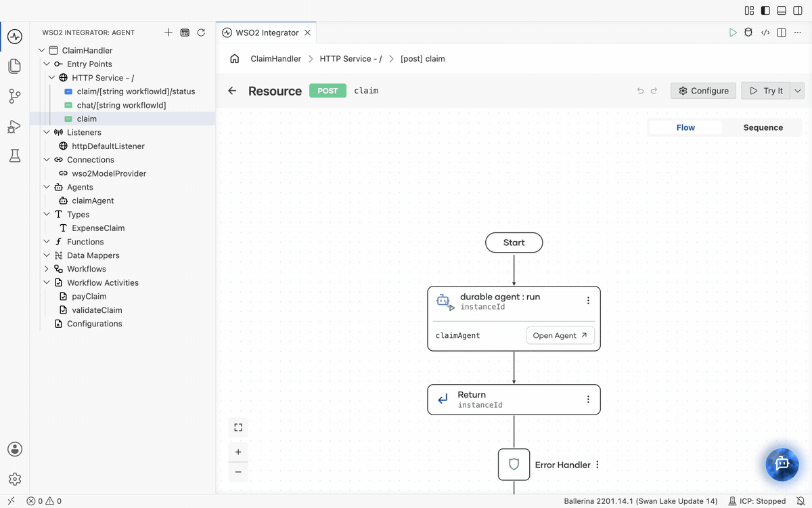Expand the Data Mappers section

pyautogui.click(x=47, y=255)
